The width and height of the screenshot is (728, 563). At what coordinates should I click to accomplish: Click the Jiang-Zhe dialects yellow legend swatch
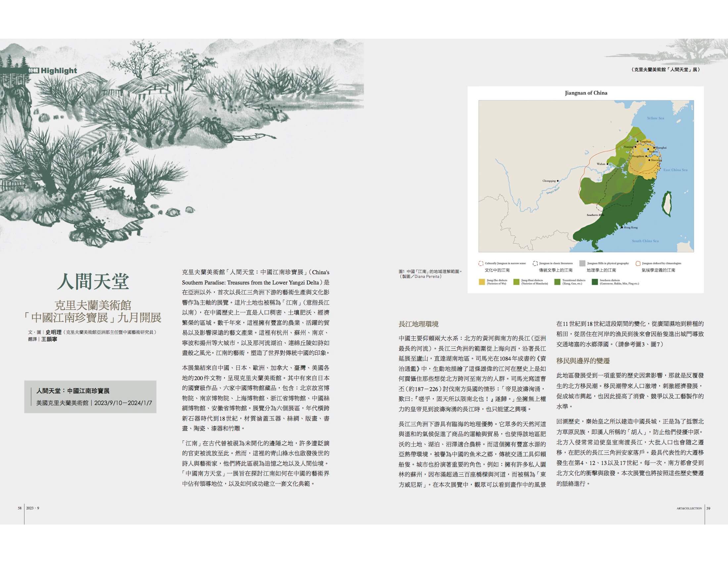[482, 282]
